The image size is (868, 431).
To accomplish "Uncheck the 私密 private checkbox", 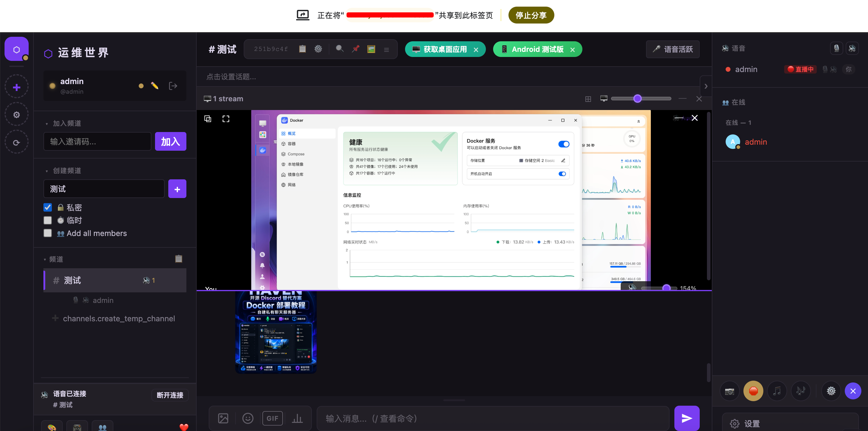I will click(x=48, y=207).
